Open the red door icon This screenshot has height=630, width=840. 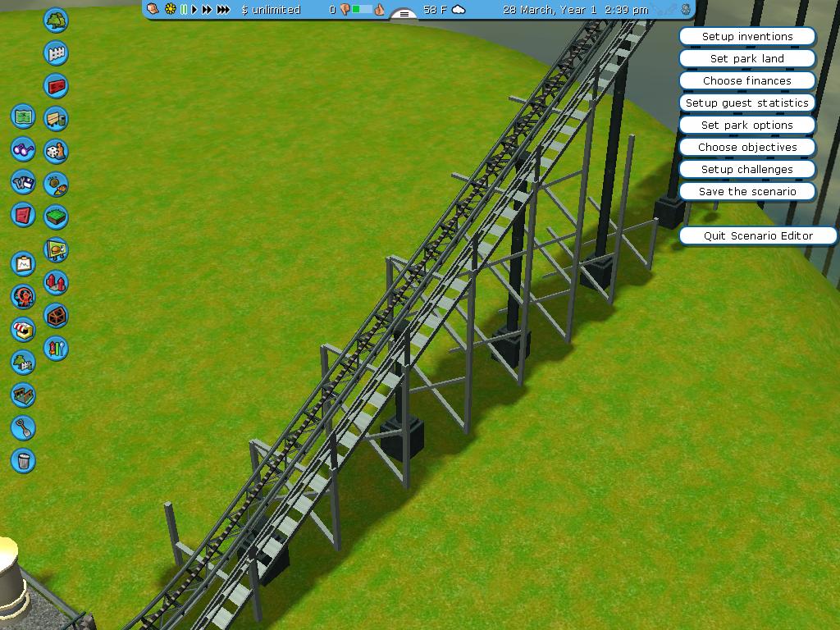pyautogui.click(x=23, y=215)
